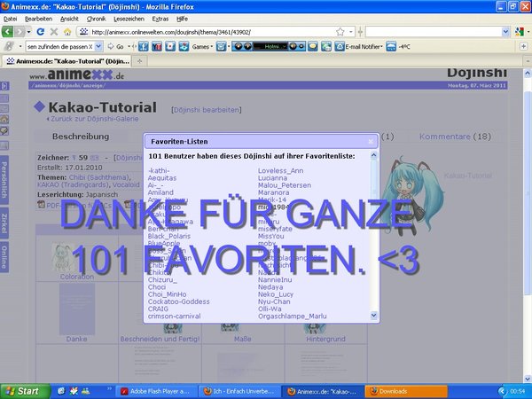The image size is (532, 399).
Task: Click the favorites list scroll-down arrow
Action: tap(373, 316)
